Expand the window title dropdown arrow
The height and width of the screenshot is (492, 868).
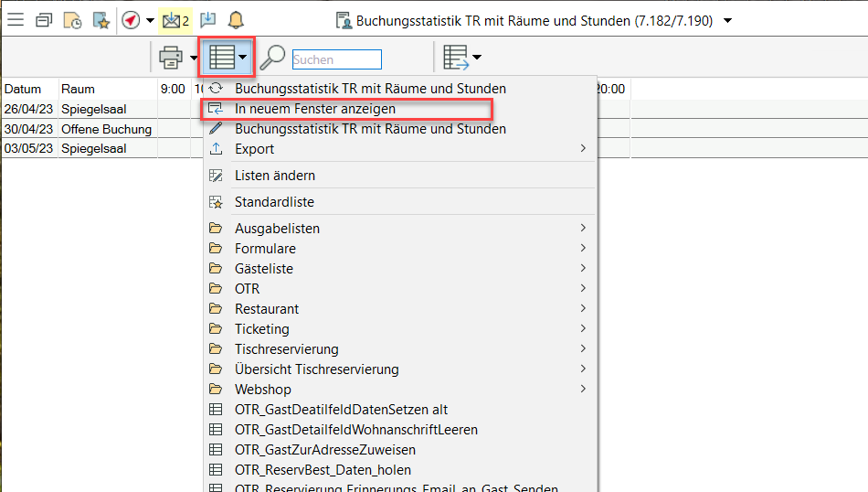[727, 20]
